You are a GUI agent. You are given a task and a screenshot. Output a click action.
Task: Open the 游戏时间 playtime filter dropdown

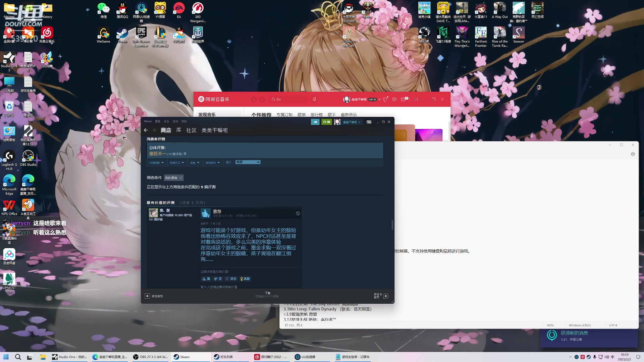coord(213,163)
